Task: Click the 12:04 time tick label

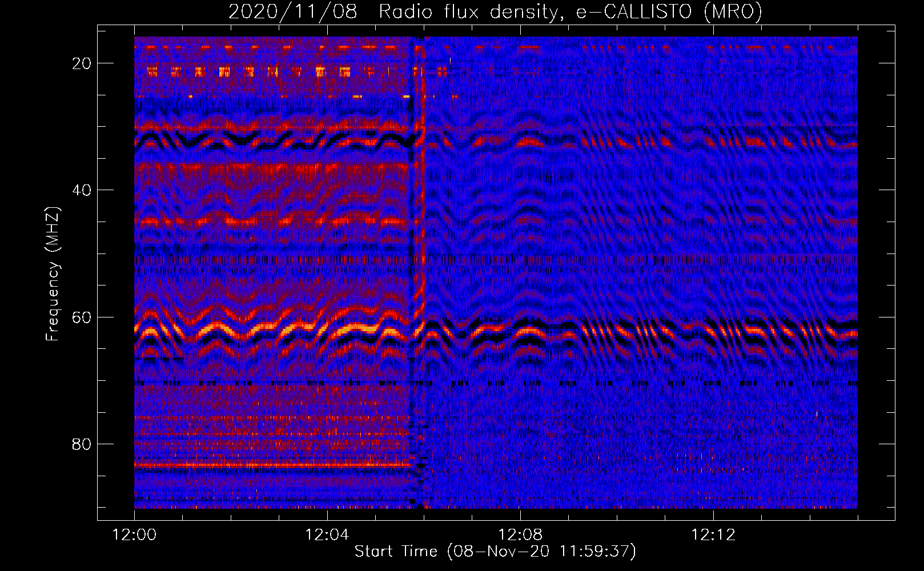Action: pyautogui.click(x=327, y=535)
